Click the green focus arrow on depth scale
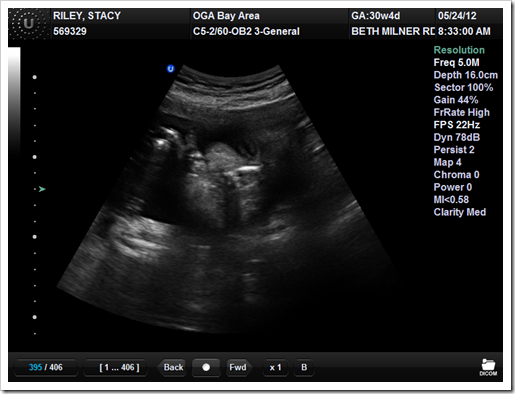This screenshot has height=394, width=515. tap(42, 189)
